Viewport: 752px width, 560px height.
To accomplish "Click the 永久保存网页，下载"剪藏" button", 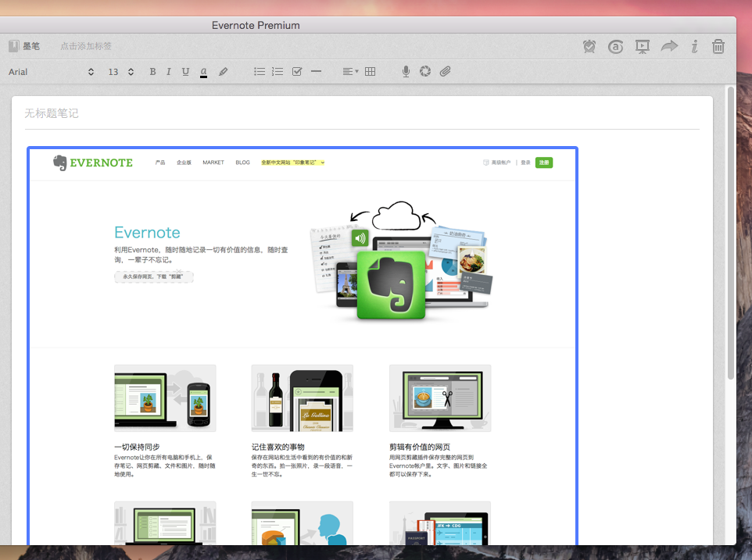I will [153, 276].
